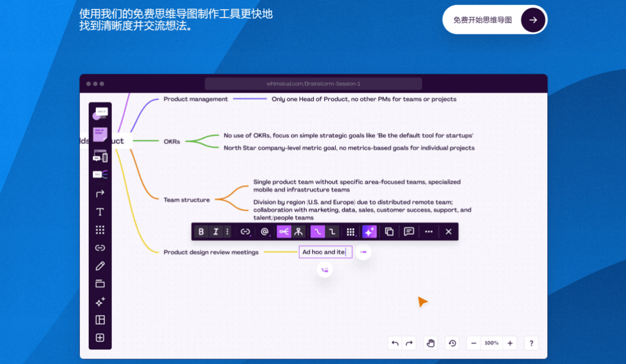626x364 pixels.
Task: Select the 'Product design review meetings' node
Action: point(211,252)
